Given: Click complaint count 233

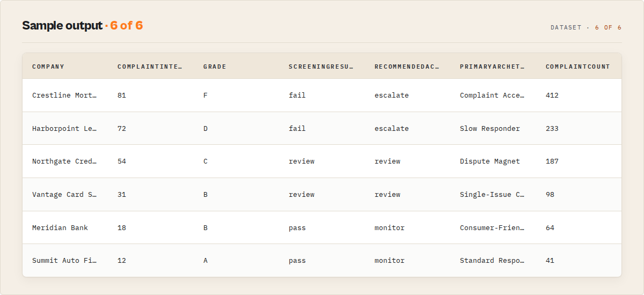Looking at the screenshot, I should click(x=552, y=129).
